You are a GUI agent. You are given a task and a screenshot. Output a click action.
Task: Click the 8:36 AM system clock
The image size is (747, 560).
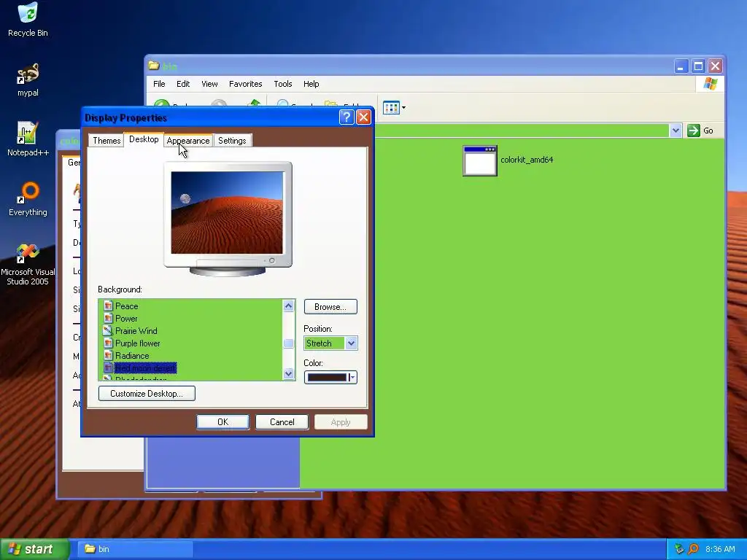coord(720,549)
